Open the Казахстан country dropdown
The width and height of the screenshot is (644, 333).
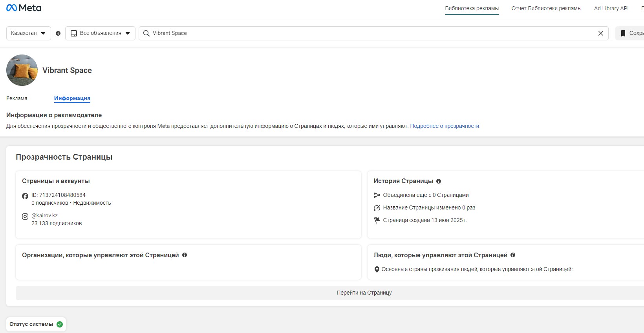coord(28,33)
